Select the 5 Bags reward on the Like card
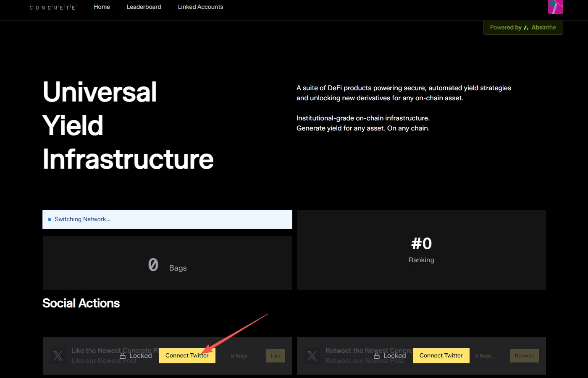Screen dimensions: 588x378 (239, 356)
